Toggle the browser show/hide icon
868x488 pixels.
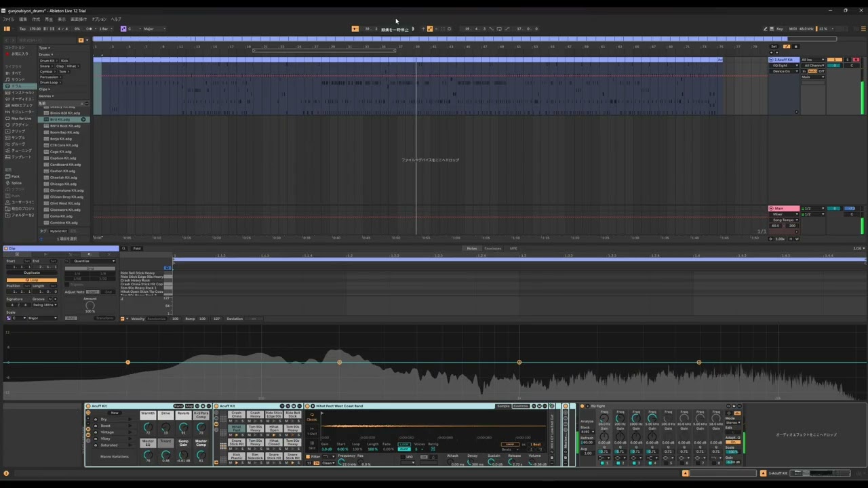point(7,28)
